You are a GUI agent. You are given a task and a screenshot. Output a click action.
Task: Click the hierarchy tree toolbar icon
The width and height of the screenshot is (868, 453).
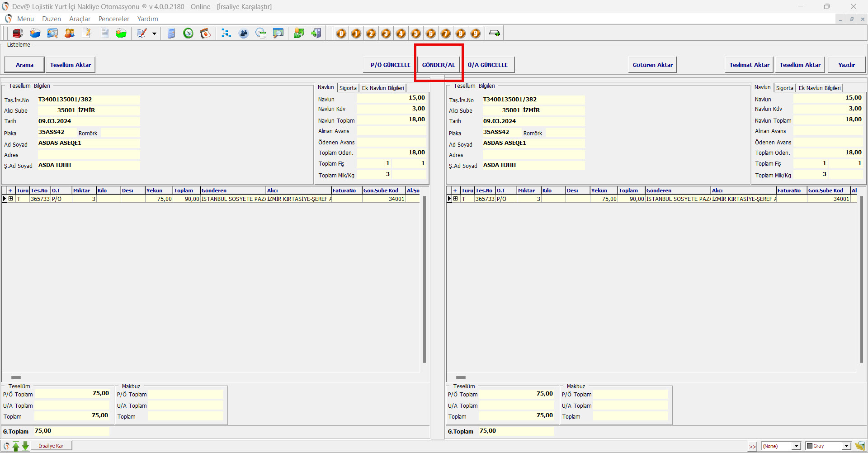click(226, 33)
